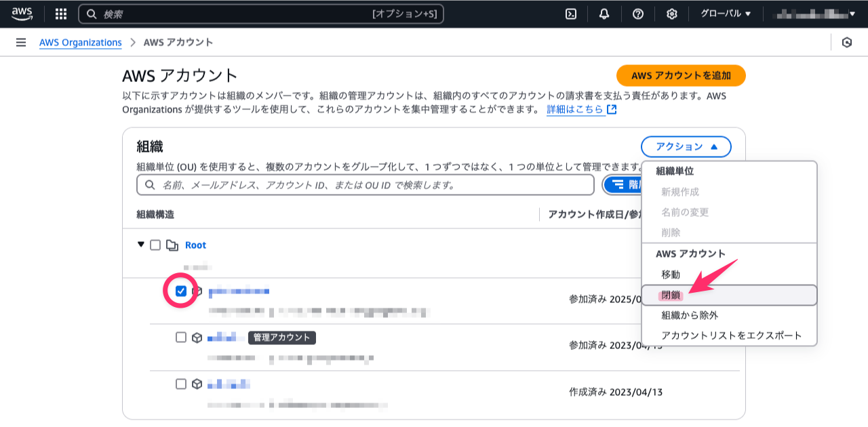Open the help question mark menu
The width and height of the screenshot is (868, 427).
(x=638, y=14)
